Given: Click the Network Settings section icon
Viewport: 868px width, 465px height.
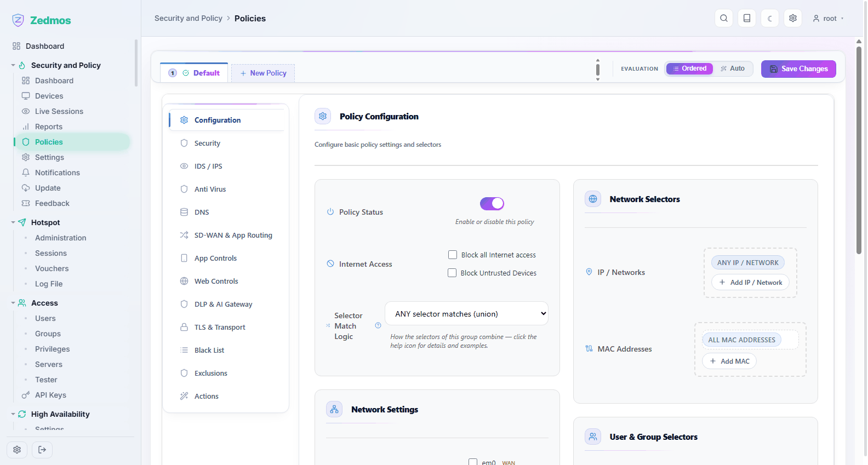Looking at the screenshot, I should tap(334, 409).
